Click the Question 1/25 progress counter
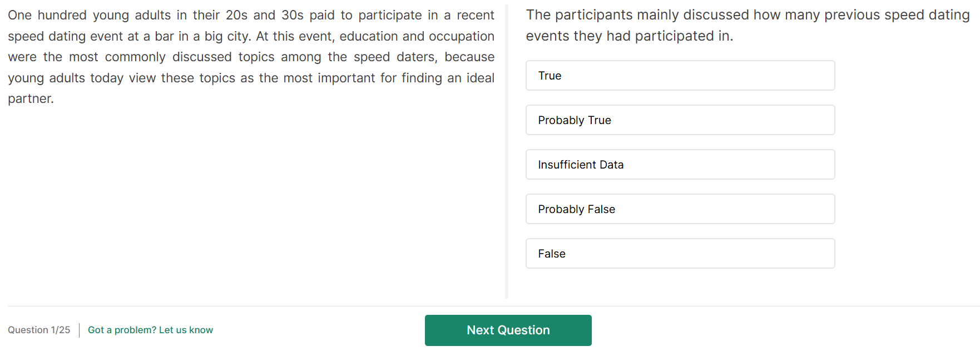This screenshot has width=980, height=351. [x=39, y=330]
